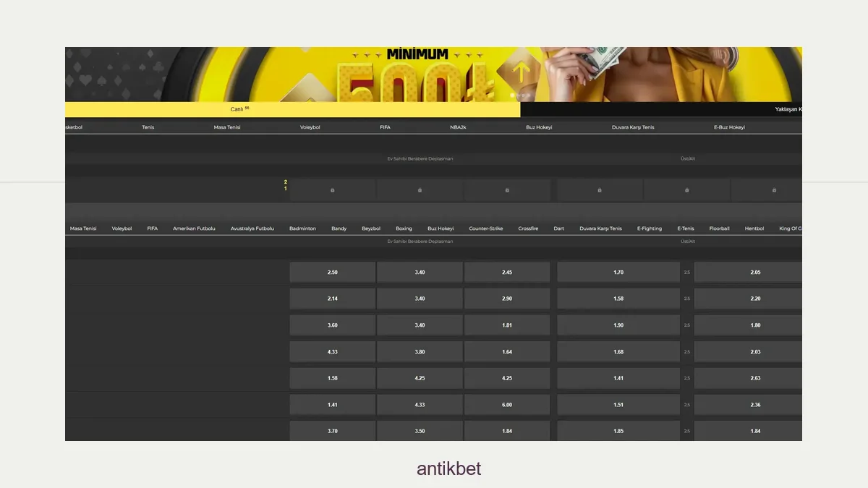
Task: Select Hentbol from the sports list
Action: click(754, 228)
